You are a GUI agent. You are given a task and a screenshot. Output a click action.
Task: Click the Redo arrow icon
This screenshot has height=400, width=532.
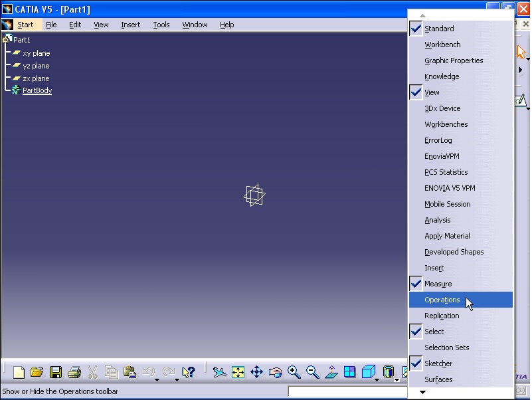pyautogui.click(x=169, y=372)
